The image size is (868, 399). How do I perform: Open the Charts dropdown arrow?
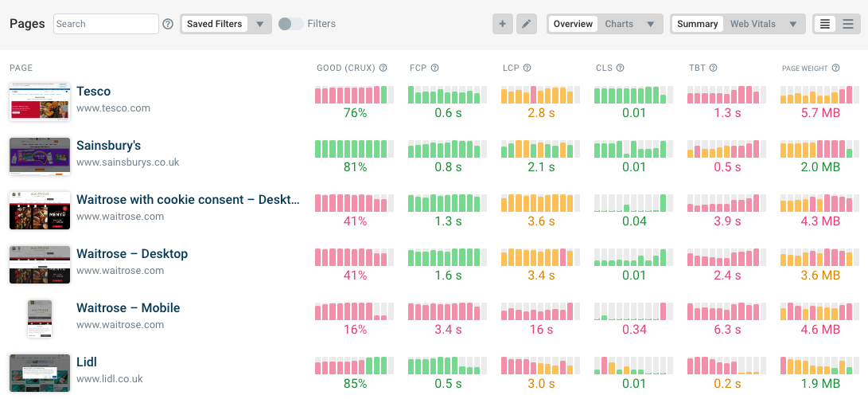[x=651, y=24]
